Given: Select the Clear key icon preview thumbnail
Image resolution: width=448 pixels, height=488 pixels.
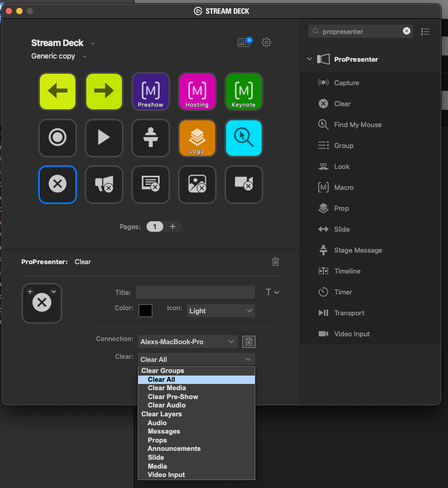Looking at the screenshot, I should [42, 303].
